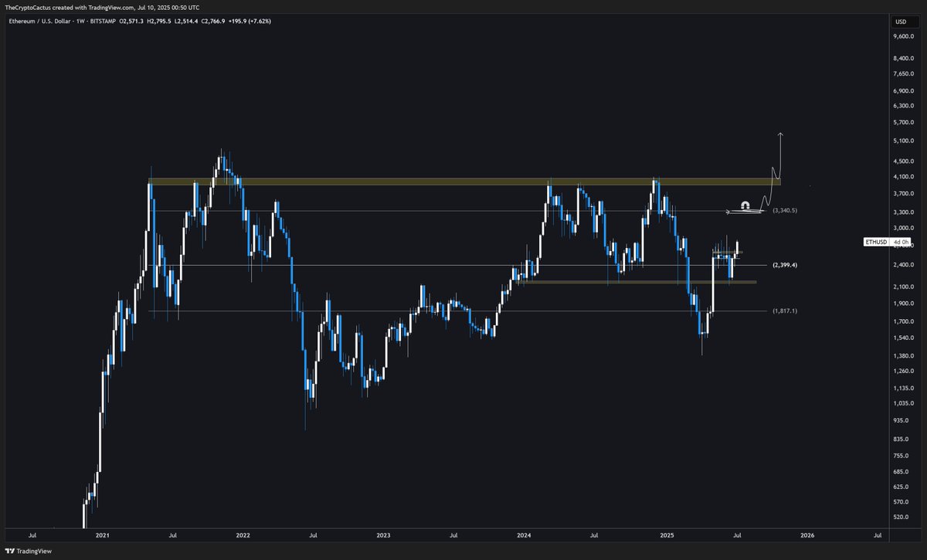Click the 2026 label on the time axis
Image resolution: width=927 pixels, height=560 pixels.
pyautogui.click(x=806, y=535)
